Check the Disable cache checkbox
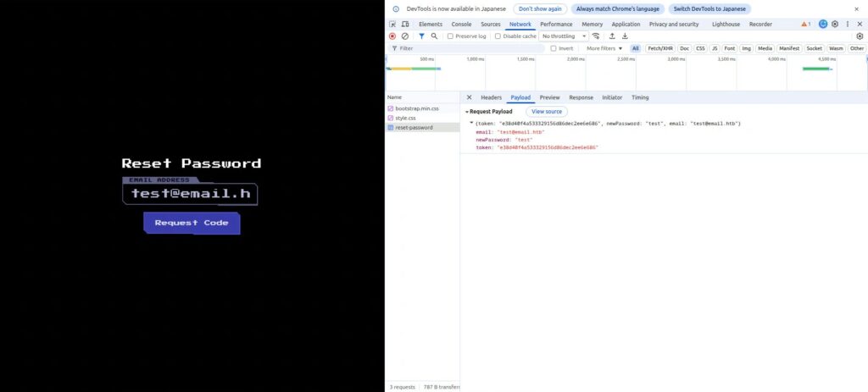Screen dimensions: 868x392 (498, 36)
